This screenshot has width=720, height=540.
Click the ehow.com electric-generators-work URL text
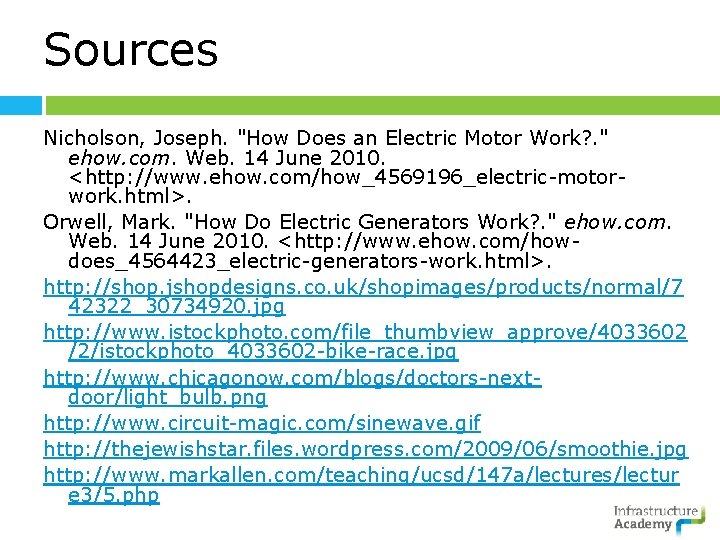coord(324,252)
